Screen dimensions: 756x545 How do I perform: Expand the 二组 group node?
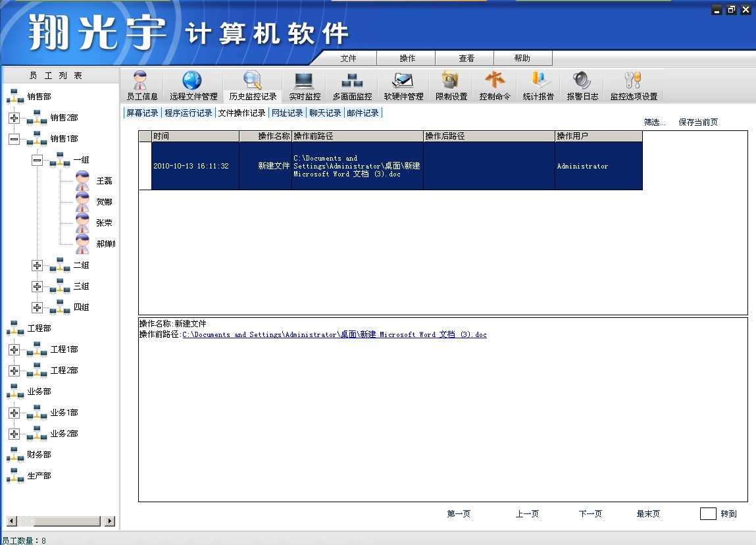click(38, 266)
